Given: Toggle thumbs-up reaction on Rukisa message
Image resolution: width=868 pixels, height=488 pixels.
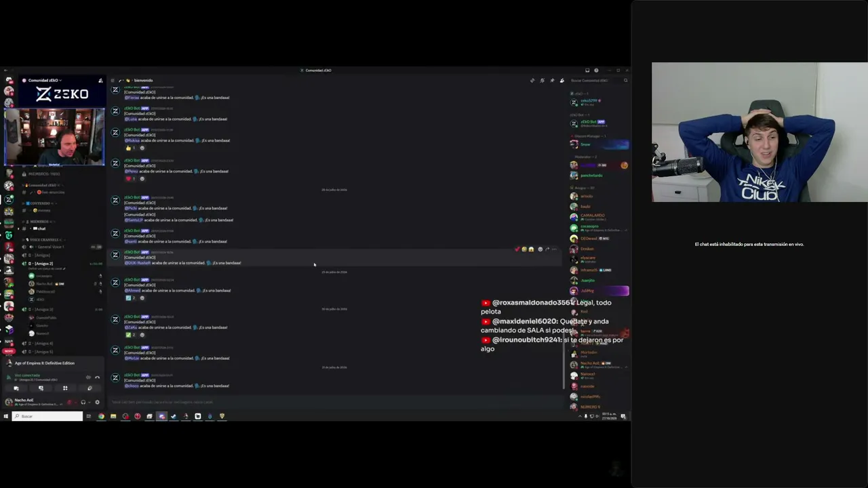Looking at the screenshot, I should 130,148.
